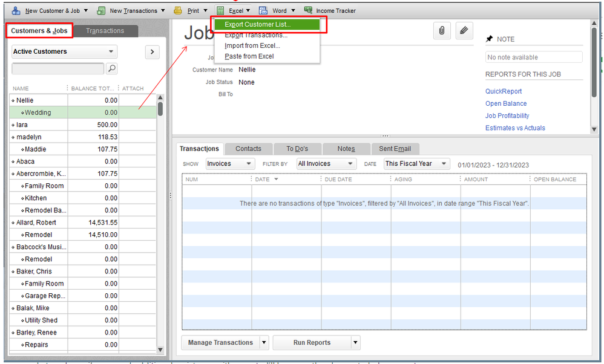Open the Estimates vs Actuals link
The width and height of the screenshot is (604, 364).
click(515, 128)
